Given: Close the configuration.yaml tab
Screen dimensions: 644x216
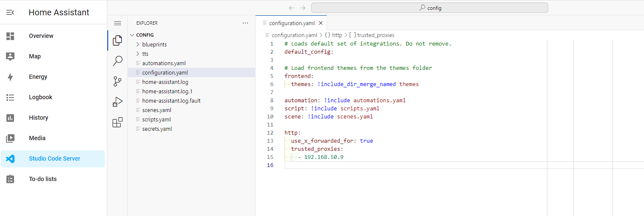Looking at the screenshot, I should [321, 23].
